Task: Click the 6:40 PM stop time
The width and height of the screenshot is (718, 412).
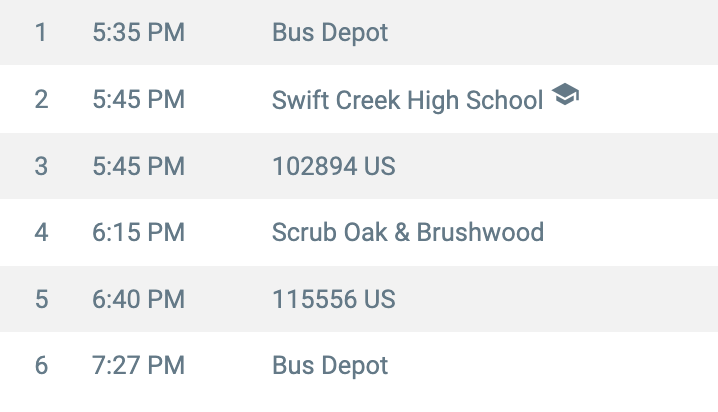Action: tap(138, 299)
